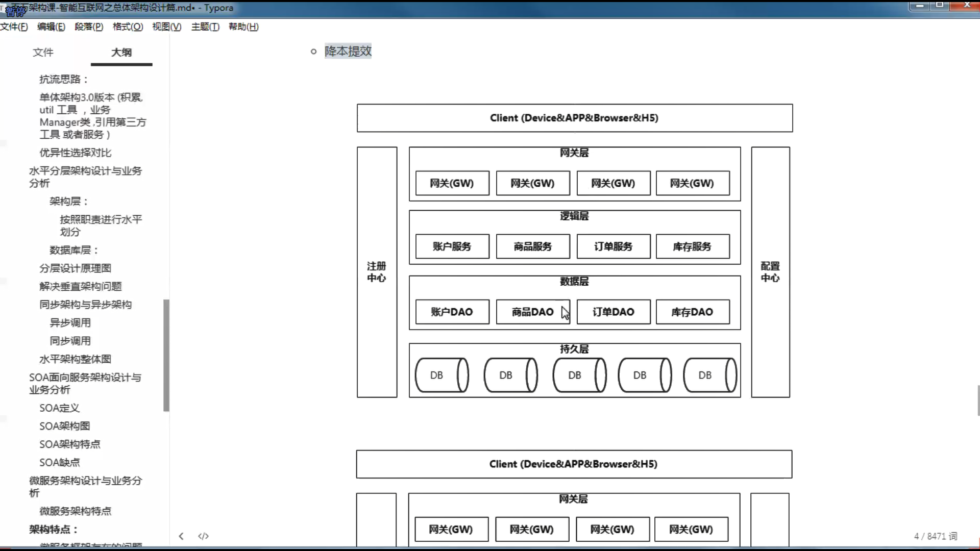
Task: Click the outline panel scrollbar thumb
Action: pos(166,355)
